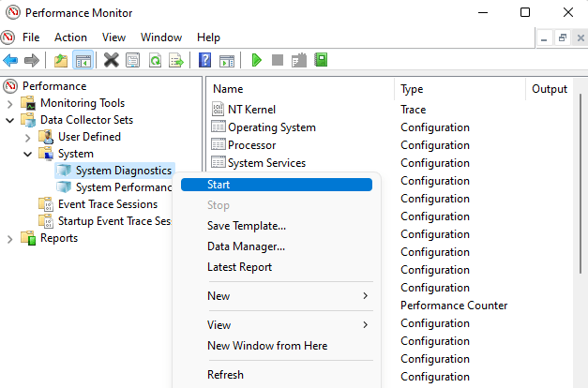Expand the User Defined node

[x=28, y=138]
